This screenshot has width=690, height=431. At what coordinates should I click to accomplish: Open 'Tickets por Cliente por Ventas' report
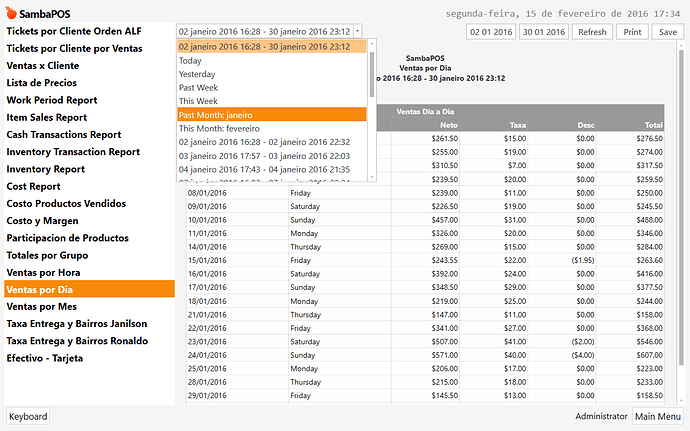pyautogui.click(x=89, y=48)
